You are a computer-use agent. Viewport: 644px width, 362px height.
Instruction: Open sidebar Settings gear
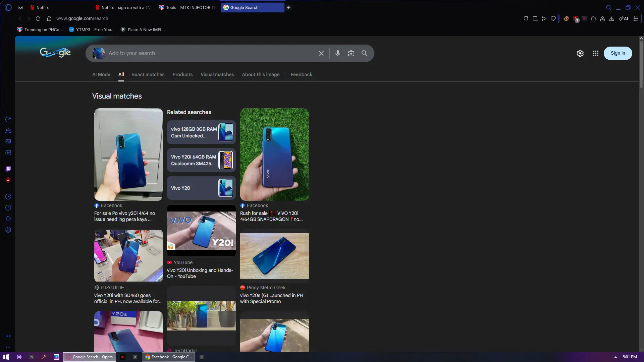[x=8, y=230]
